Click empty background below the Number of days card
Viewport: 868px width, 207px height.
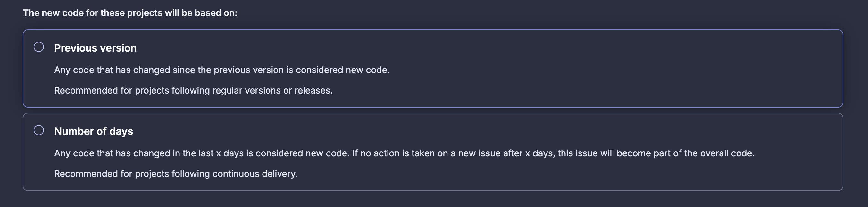click(434, 199)
